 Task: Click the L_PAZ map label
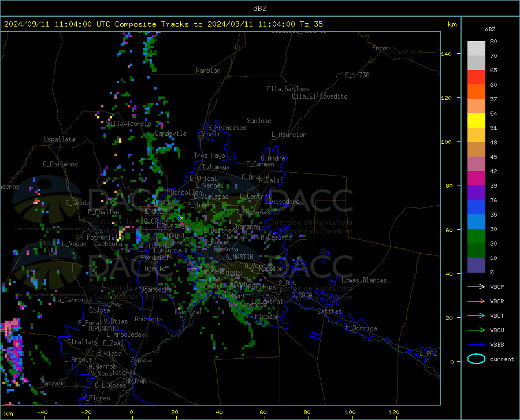coord(428,354)
